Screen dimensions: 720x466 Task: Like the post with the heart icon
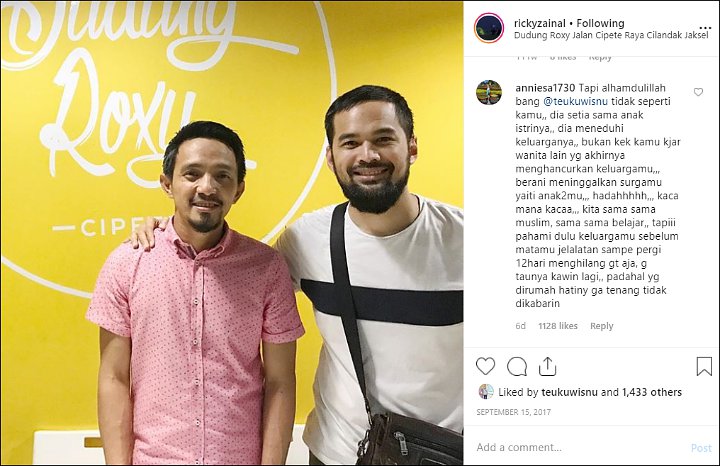[485, 366]
